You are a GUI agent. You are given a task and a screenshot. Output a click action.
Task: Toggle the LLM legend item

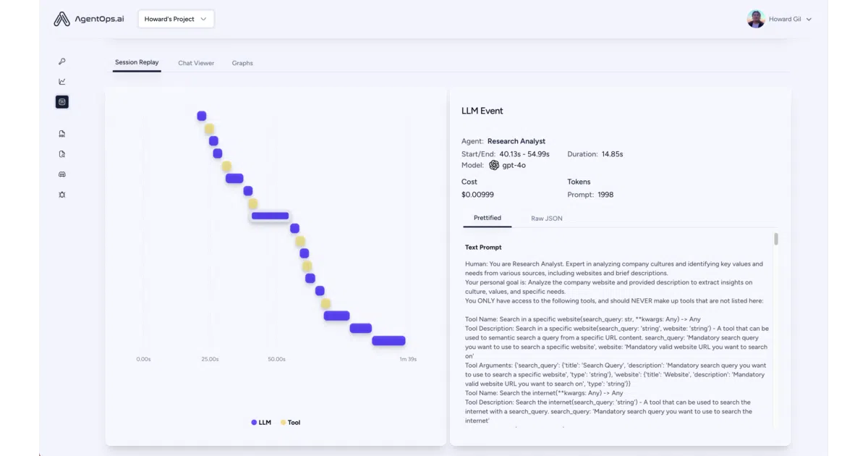261,422
